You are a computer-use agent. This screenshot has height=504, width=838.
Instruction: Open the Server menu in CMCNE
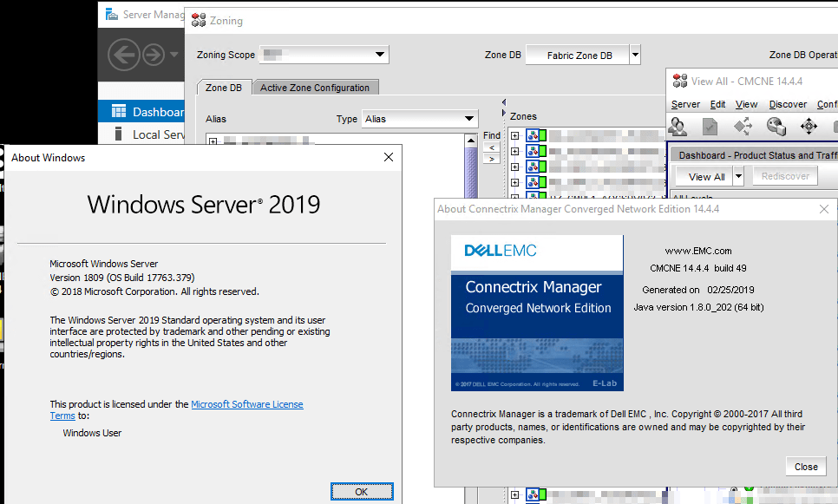(x=685, y=104)
